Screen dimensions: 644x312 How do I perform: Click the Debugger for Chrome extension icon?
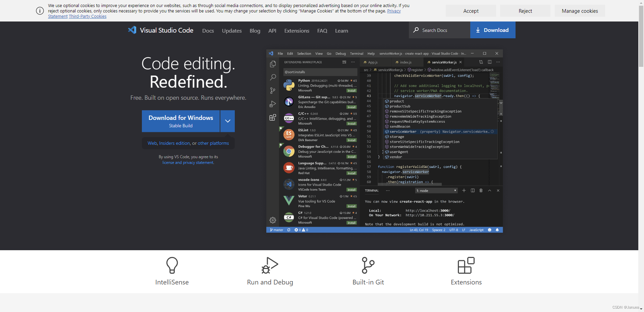[x=289, y=151]
